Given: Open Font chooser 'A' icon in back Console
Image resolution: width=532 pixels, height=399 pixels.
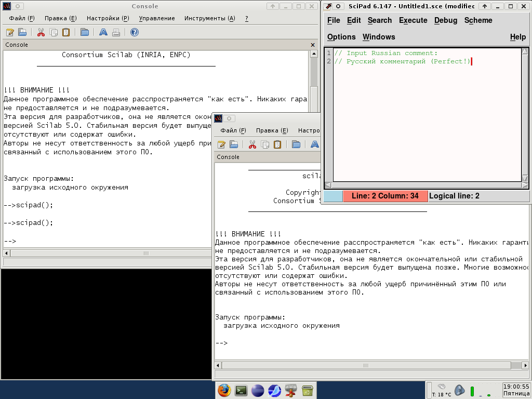Looking at the screenshot, I should point(103,32).
